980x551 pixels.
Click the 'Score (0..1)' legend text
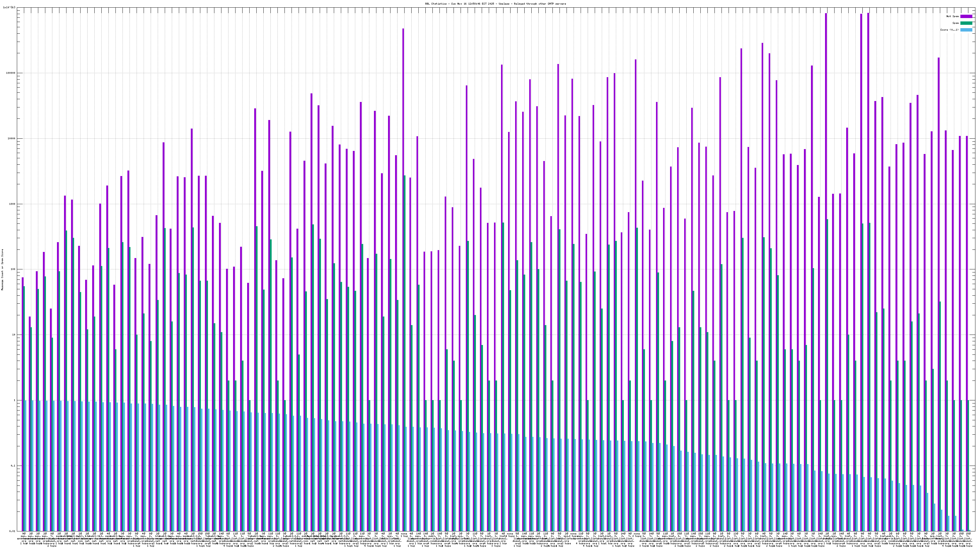(x=949, y=30)
